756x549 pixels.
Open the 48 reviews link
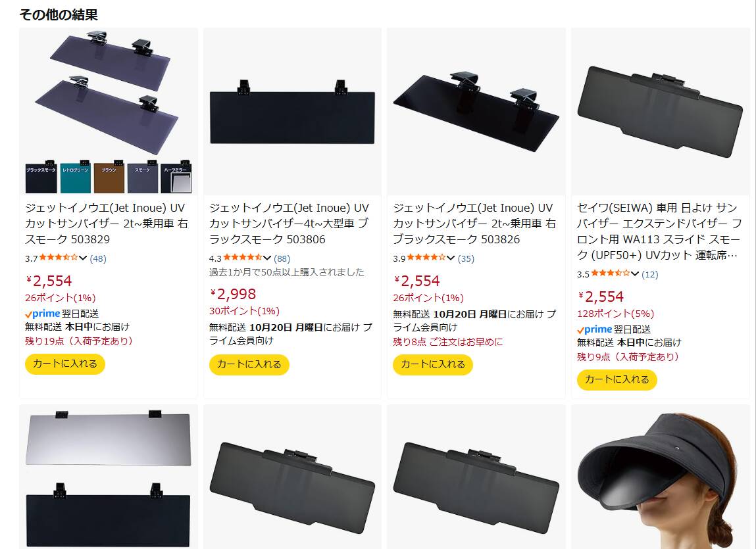98,258
